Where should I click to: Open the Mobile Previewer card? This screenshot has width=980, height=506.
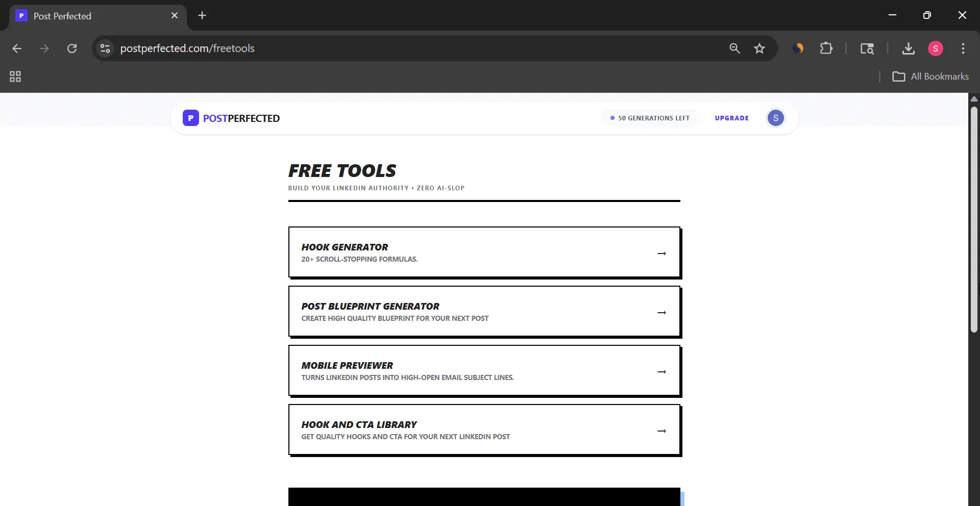click(x=484, y=371)
